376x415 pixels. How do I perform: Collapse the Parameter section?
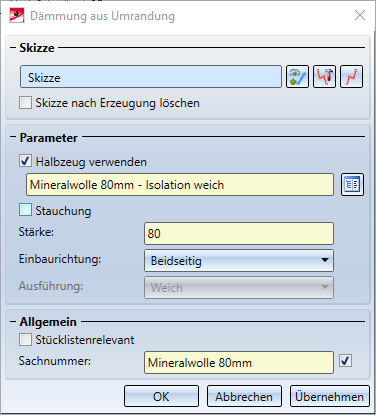(13, 137)
